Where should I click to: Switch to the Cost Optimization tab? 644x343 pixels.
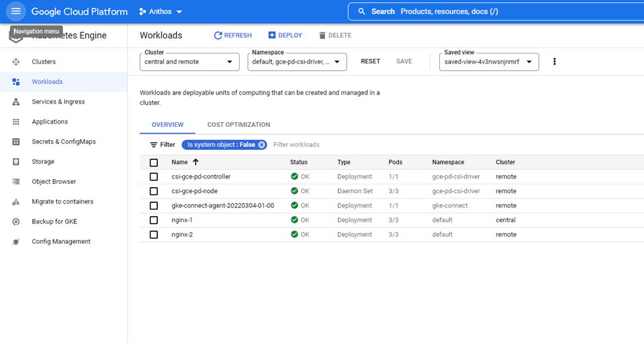point(238,125)
